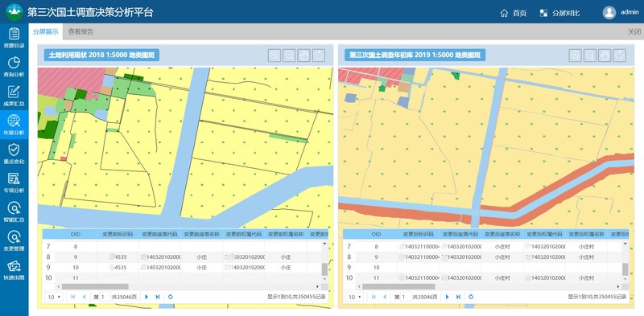The image size is (644, 316).
Task: Open 资源目录 in the sidebar
Action: click(x=14, y=38)
